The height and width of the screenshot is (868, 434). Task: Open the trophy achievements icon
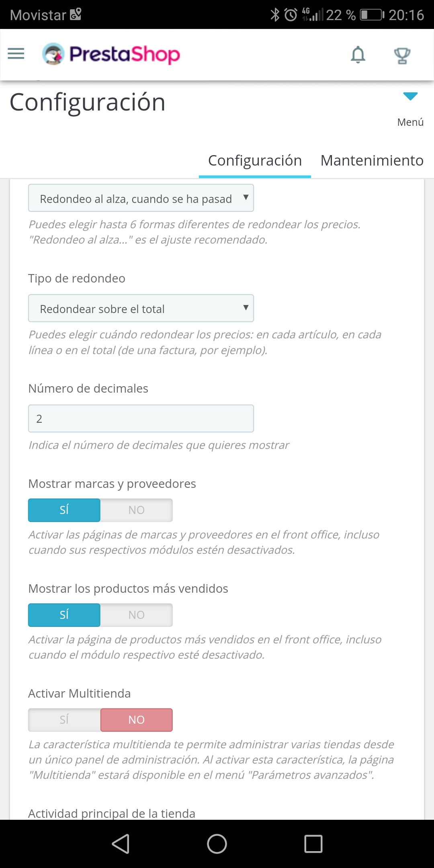pyautogui.click(x=402, y=55)
